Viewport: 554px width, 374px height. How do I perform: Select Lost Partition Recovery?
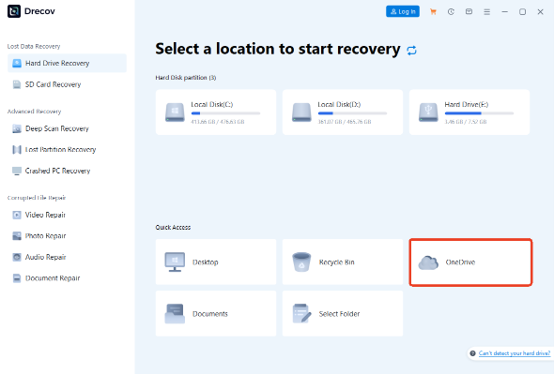coord(67,150)
